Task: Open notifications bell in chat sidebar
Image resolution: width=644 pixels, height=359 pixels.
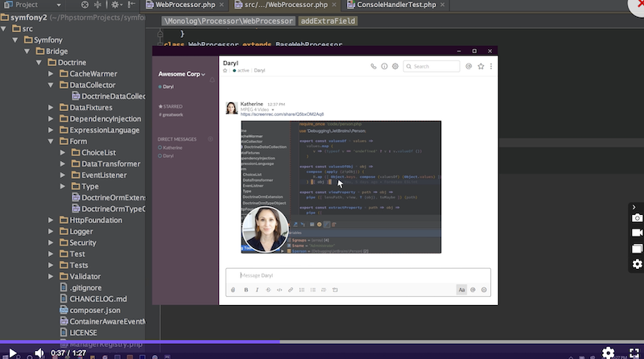Action: point(212,80)
